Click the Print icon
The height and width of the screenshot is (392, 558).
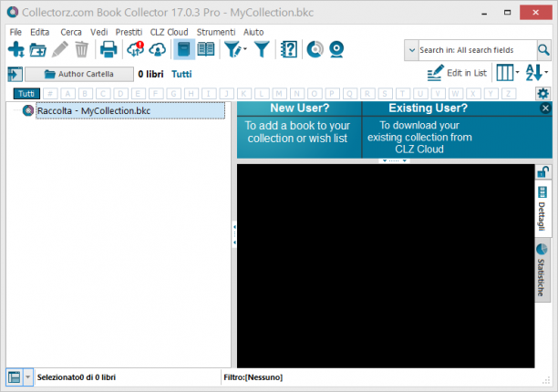(108, 49)
